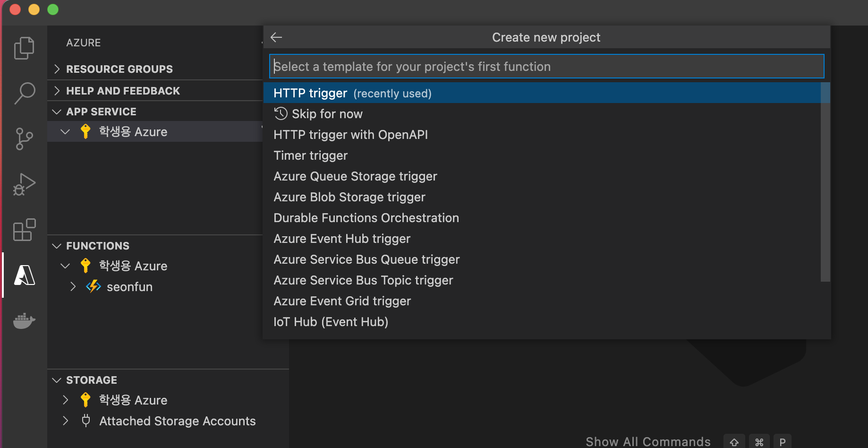Expand the seonfun function app
The image size is (868, 448).
[x=73, y=287]
